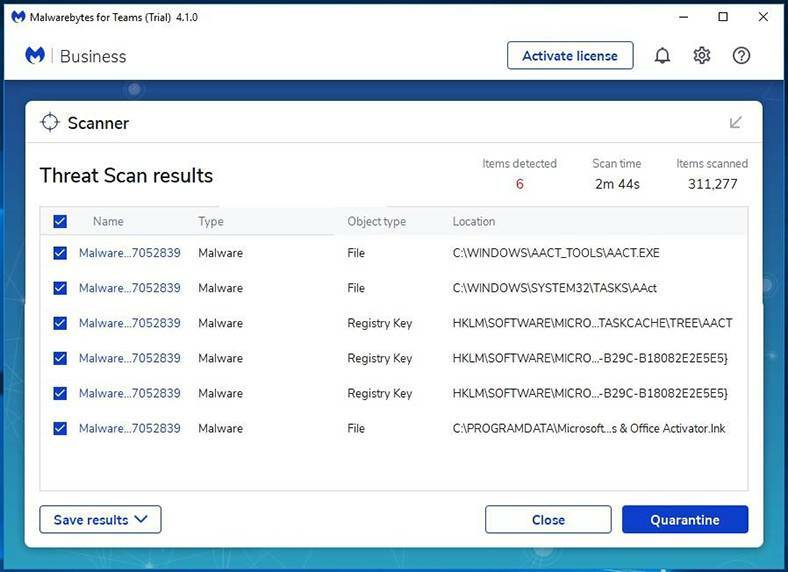Uncheck the SYSTEM32\TASKS\AAct row checkbox
The width and height of the screenshot is (788, 572).
pos(60,288)
